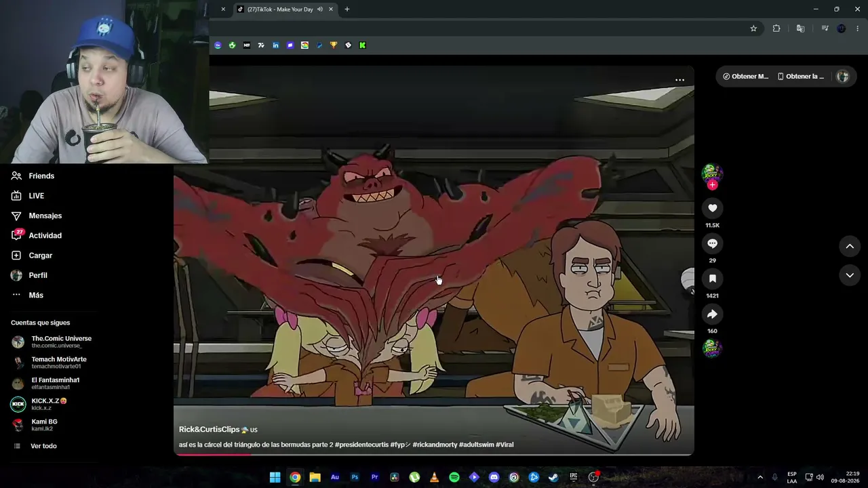Image resolution: width=868 pixels, height=488 pixels.
Task: Open the comments bubble showing 29
Action: [x=712, y=243]
